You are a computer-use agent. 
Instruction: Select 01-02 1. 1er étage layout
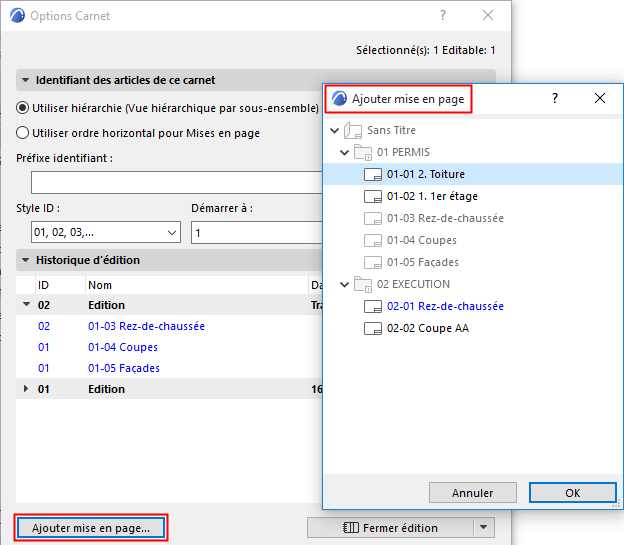click(x=432, y=196)
